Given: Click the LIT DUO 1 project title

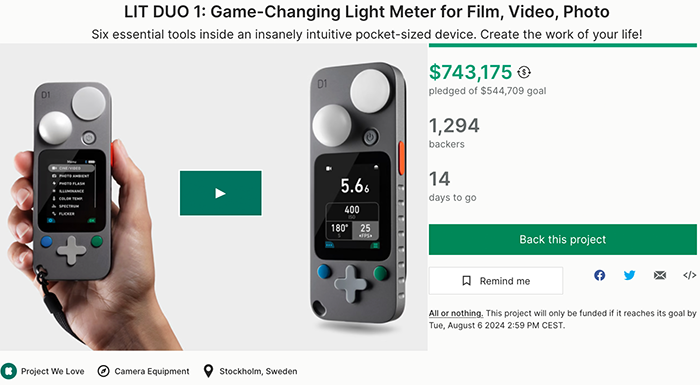Looking at the screenshot, I should (x=367, y=12).
